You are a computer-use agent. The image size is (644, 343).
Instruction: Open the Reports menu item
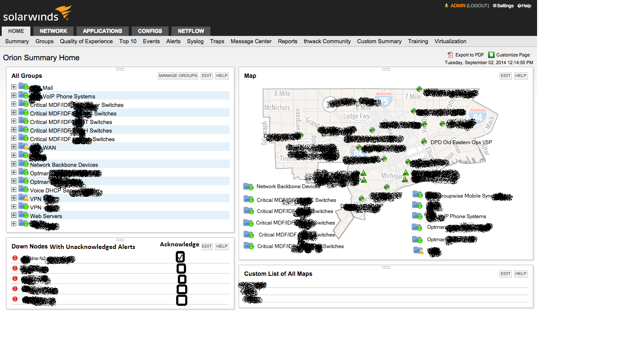pyautogui.click(x=287, y=41)
